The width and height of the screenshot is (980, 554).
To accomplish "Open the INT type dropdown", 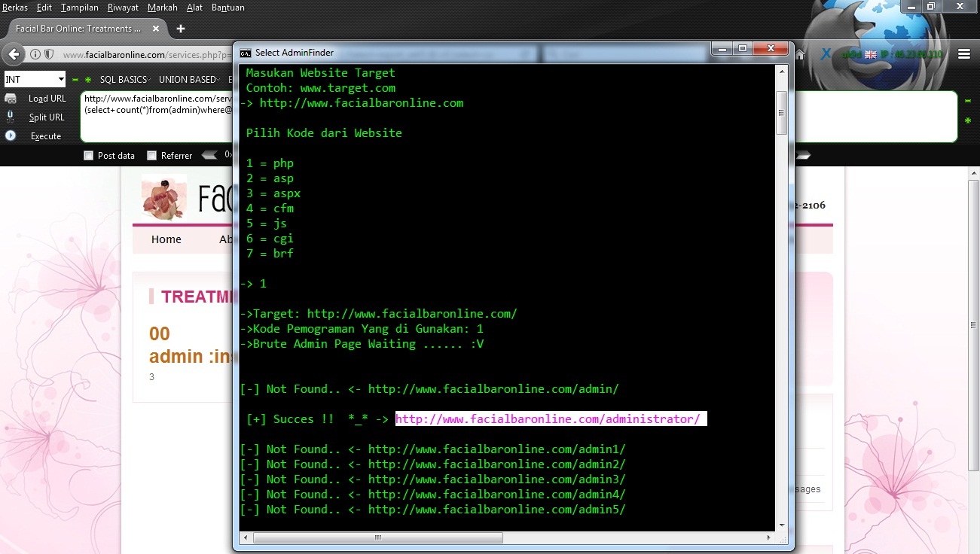I will 35,79.
